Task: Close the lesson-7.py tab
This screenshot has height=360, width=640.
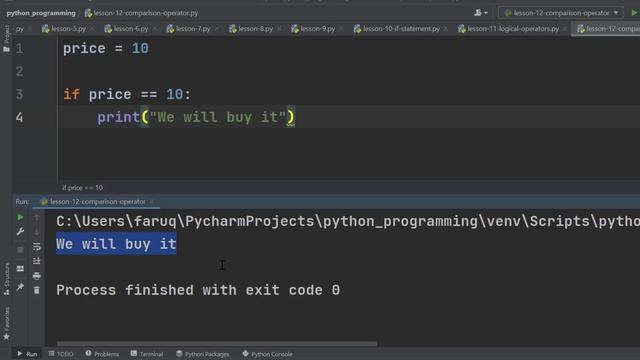Action: 217,29
